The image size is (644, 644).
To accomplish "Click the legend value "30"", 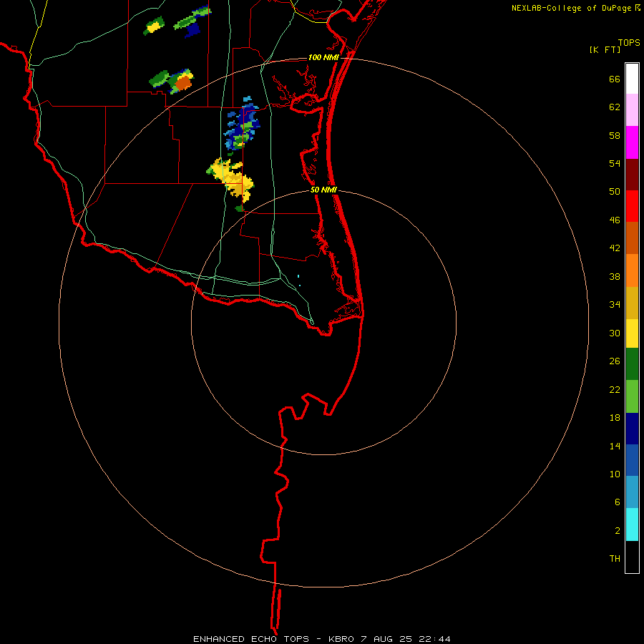I will point(615,333).
